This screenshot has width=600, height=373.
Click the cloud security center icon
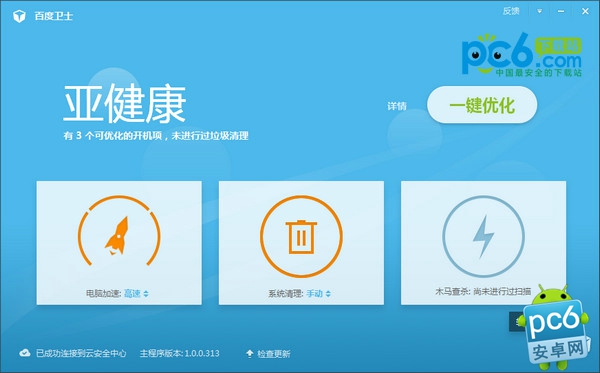click(25, 353)
